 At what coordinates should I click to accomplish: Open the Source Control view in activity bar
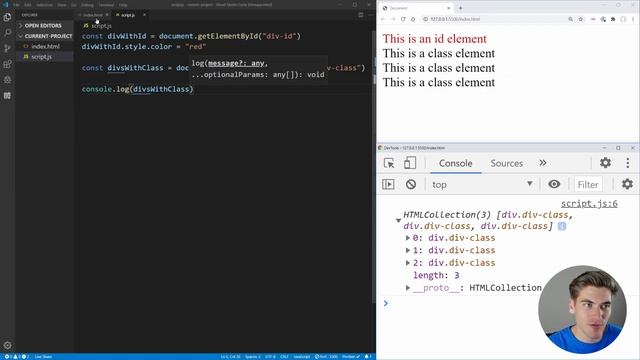(7, 48)
